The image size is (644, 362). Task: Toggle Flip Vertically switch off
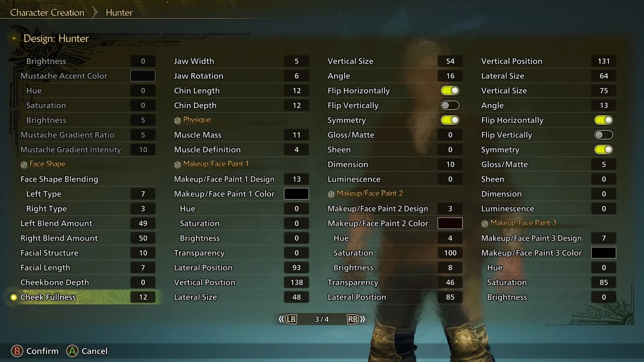click(450, 105)
